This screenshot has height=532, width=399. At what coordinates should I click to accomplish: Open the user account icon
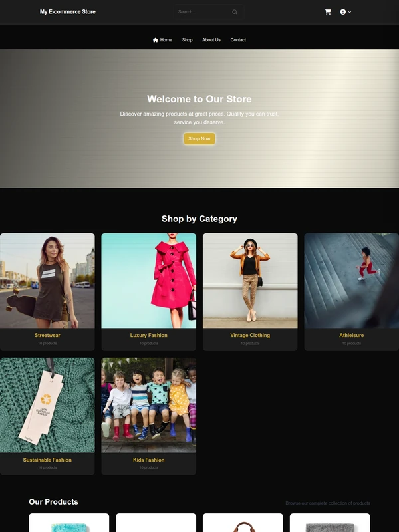click(342, 12)
